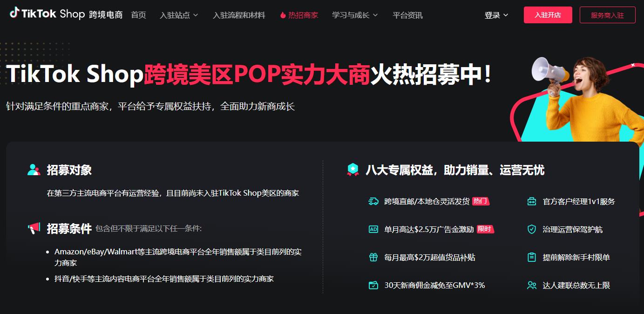644x314 pixels.
Task: Click the 在第三方主流电商平台有运营经验 description text
Action: click(x=173, y=193)
